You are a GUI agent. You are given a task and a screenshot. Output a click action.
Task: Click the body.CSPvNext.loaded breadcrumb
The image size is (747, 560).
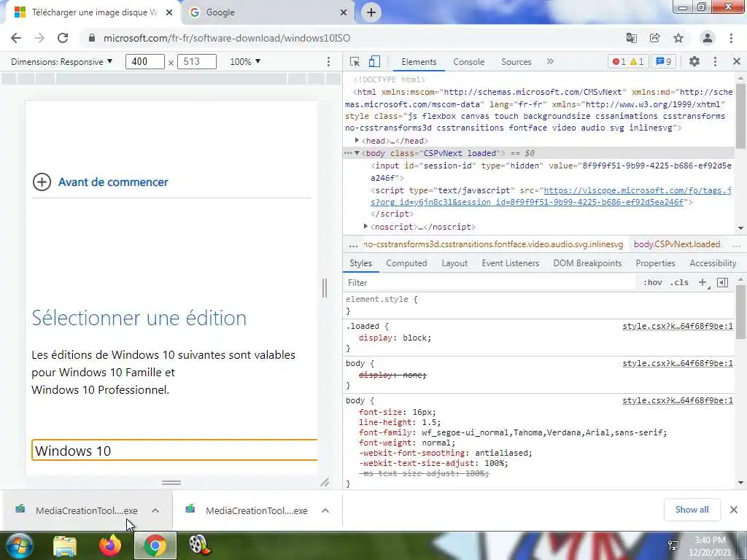coord(676,244)
